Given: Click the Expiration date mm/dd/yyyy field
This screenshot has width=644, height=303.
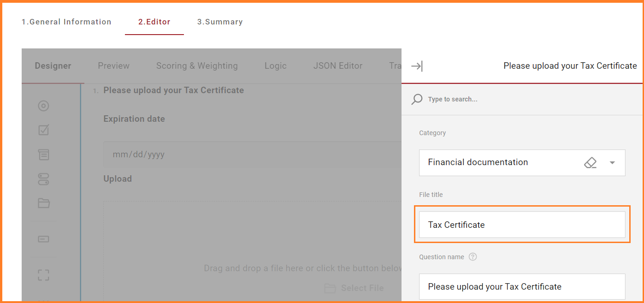Looking at the screenshot, I should [249, 154].
